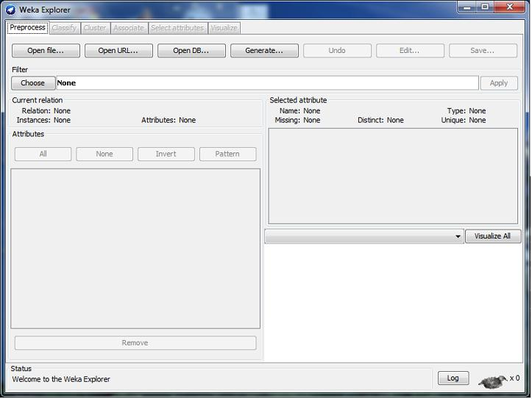This screenshot has width=532, height=399.
Task: Open the database via Open DB...
Action: 191,51
